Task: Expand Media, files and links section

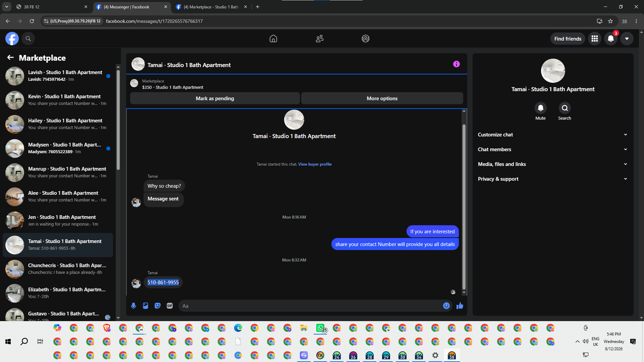Action: 553,164
